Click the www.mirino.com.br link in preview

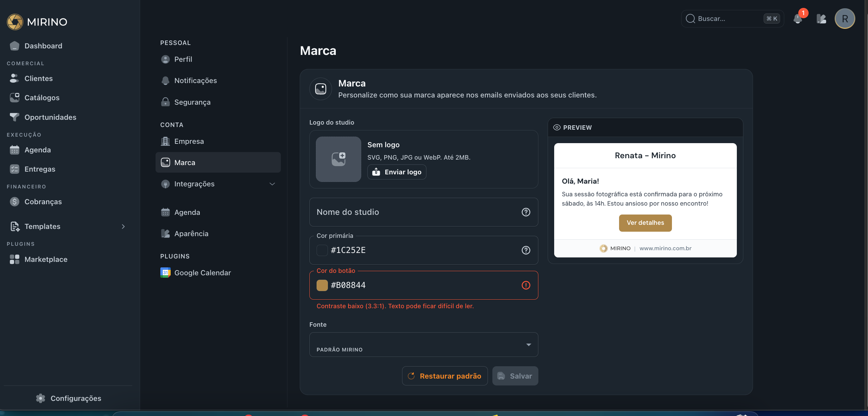click(x=665, y=249)
